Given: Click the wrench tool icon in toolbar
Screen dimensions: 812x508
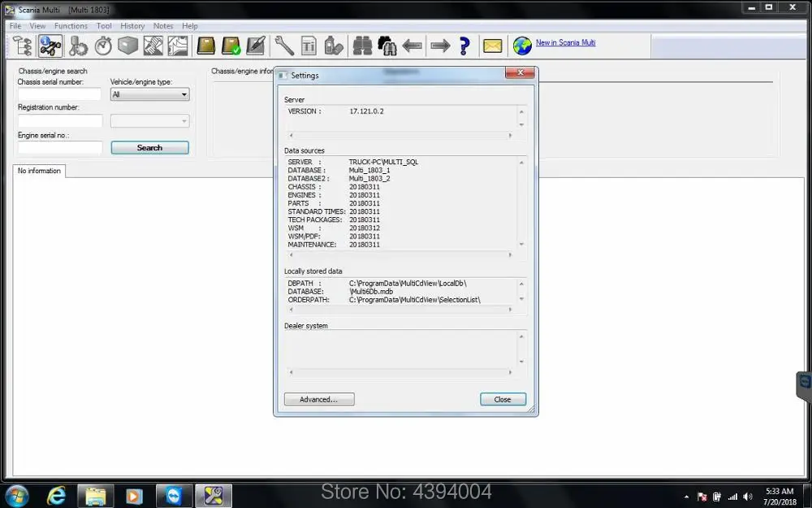Looking at the screenshot, I should click(x=284, y=46).
